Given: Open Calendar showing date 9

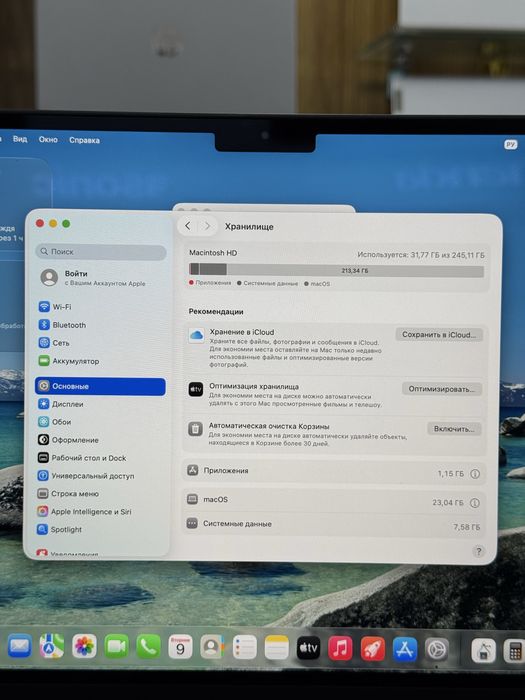Looking at the screenshot, I should pos(180,647).
